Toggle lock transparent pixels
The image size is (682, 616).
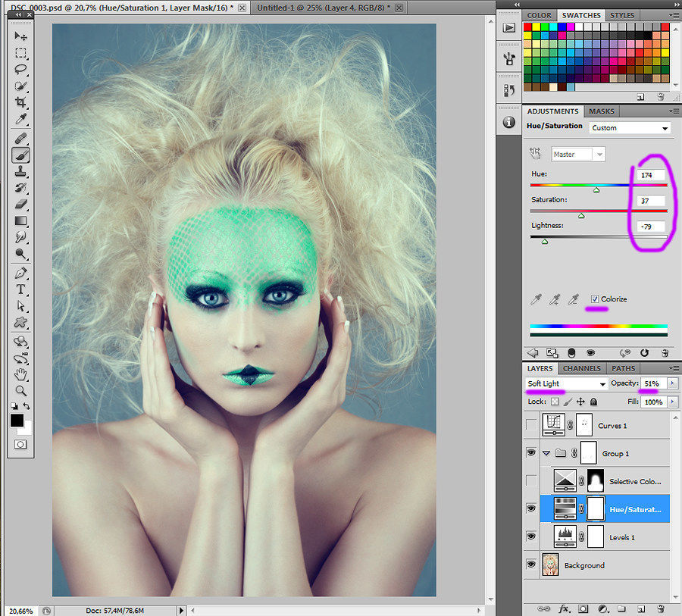(x=555, y=402)
